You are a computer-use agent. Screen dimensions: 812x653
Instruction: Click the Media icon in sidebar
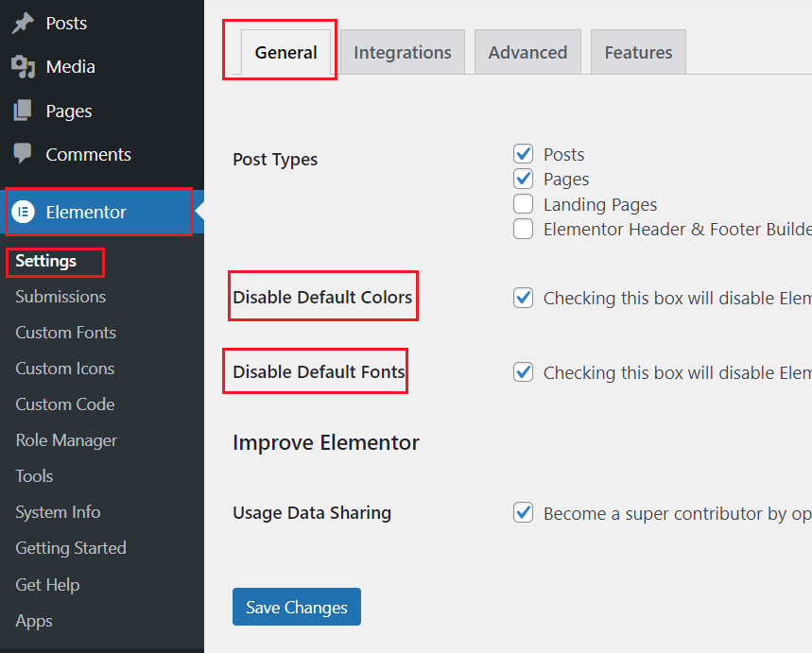[23, 67]
